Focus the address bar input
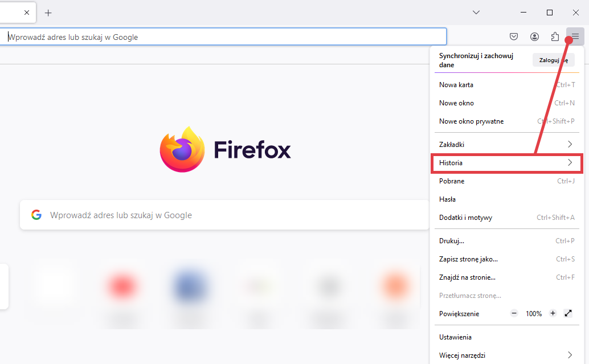 pos(223,37)
